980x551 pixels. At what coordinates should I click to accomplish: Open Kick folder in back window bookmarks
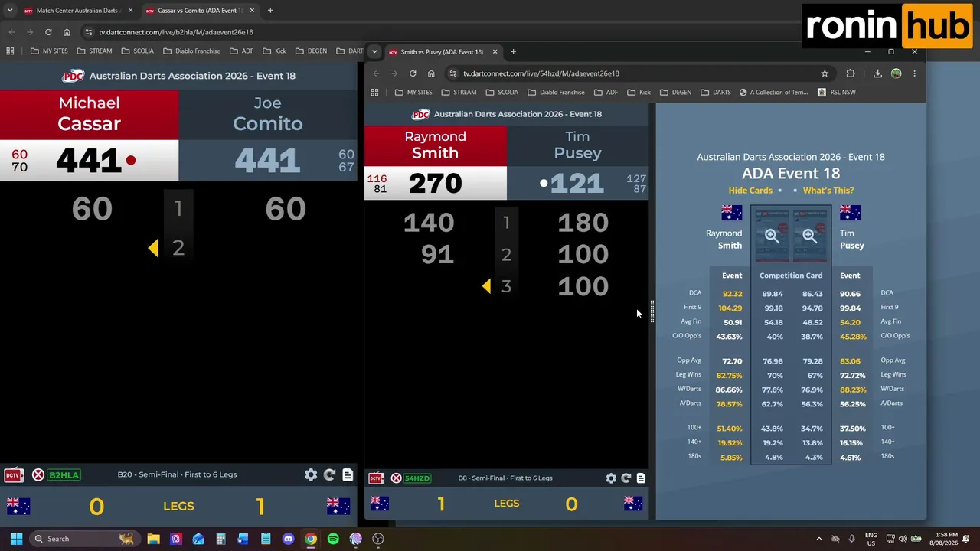click(274, 51)
